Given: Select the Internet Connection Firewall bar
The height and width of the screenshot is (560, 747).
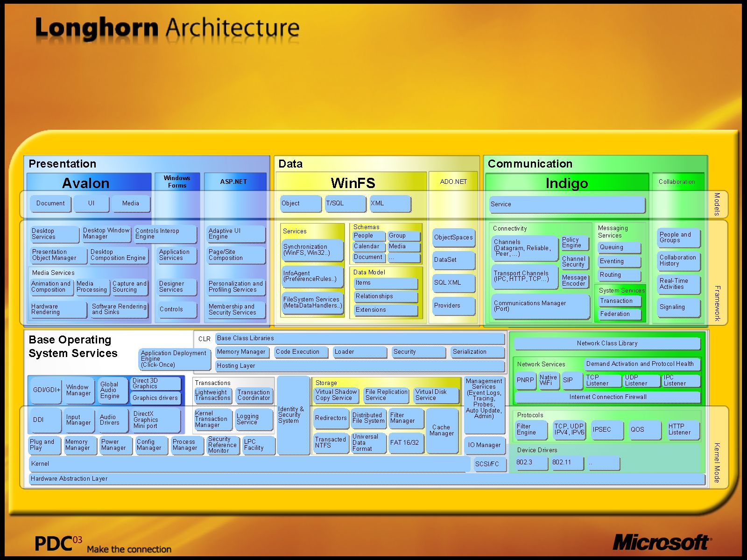Looking at the screenshot, I should 607,397.
